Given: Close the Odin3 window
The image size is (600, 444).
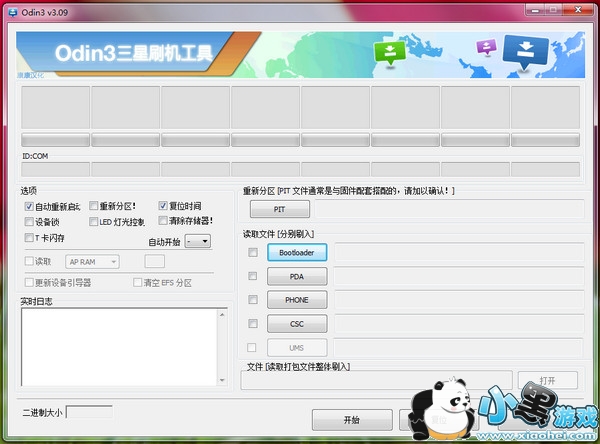Looking at the screenshot, I should tap(578, 10).
